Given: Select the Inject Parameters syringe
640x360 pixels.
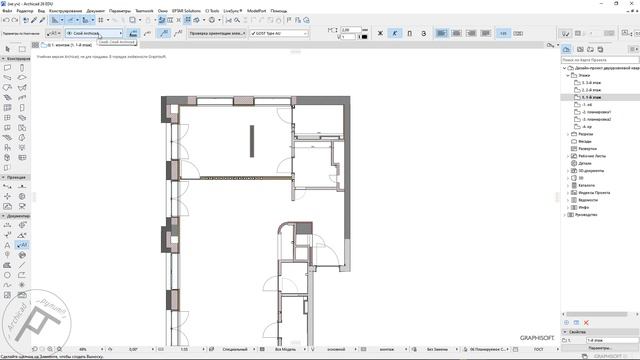Looking at the screenshot, I should click(x=42, y=20).
